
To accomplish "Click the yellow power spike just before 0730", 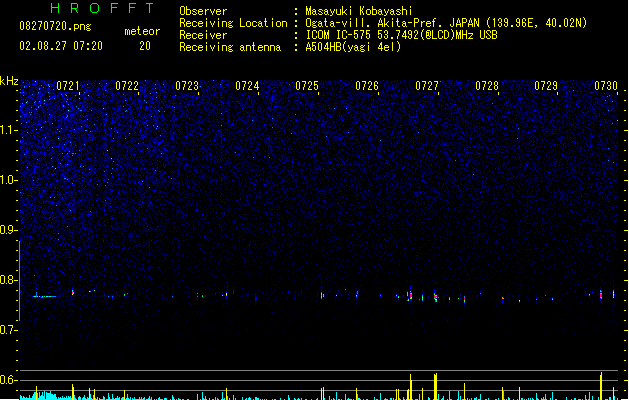I will [x=601, y=386].
